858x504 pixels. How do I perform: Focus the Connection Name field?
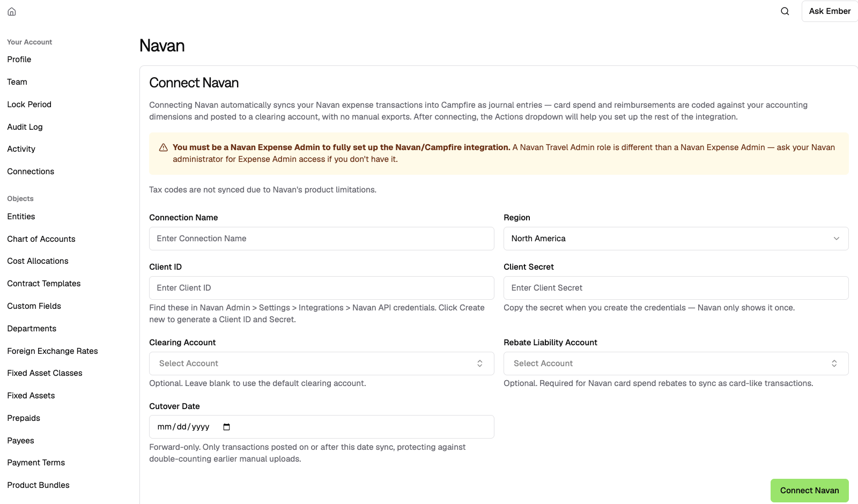coord(322,239)
